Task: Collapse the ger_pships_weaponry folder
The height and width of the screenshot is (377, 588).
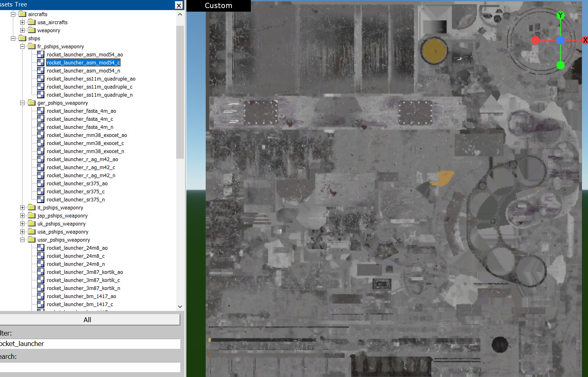Action: coord(23,103)
